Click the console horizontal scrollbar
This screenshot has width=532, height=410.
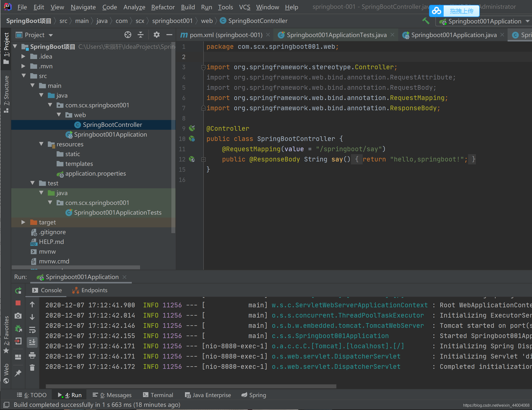tap(191, 386)
